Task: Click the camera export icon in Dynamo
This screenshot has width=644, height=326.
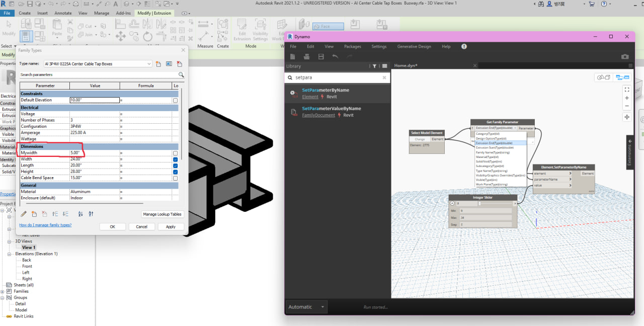Action: pyautogui.click(x=625, y=57)
